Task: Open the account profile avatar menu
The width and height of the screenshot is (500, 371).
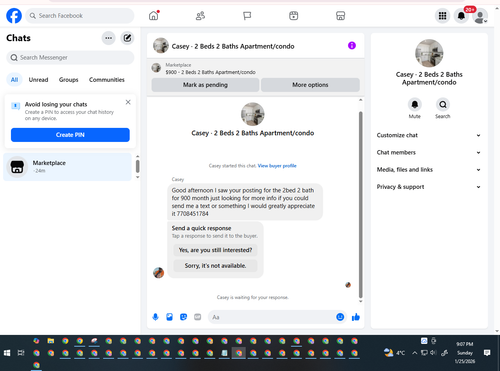Action: point(480,16)
